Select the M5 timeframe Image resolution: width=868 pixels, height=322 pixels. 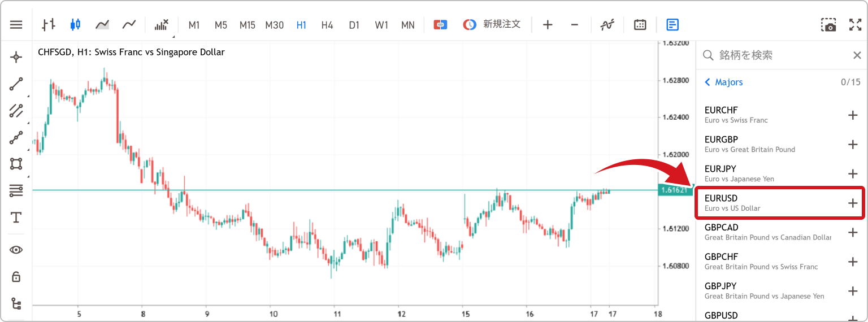[221, 25]
